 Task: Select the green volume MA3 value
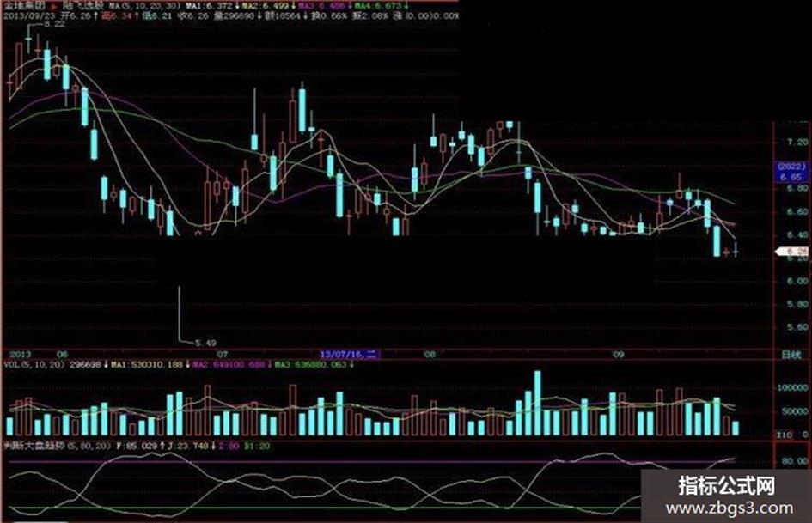click(310, 364)
